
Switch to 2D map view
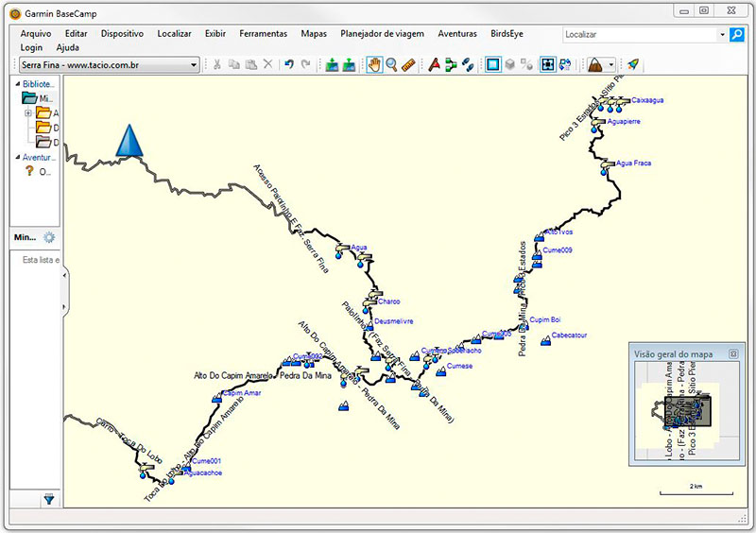click(x=492, y=64)
